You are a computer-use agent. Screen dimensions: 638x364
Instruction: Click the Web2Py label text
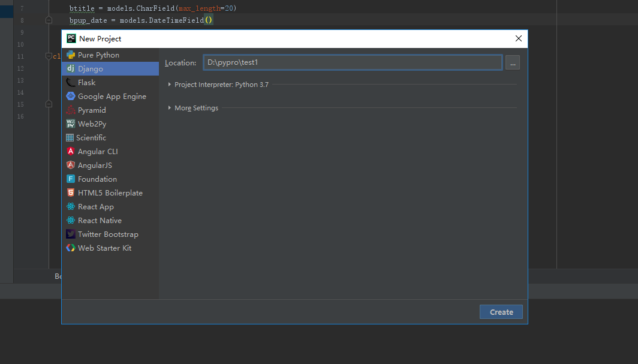pos(92,124)
